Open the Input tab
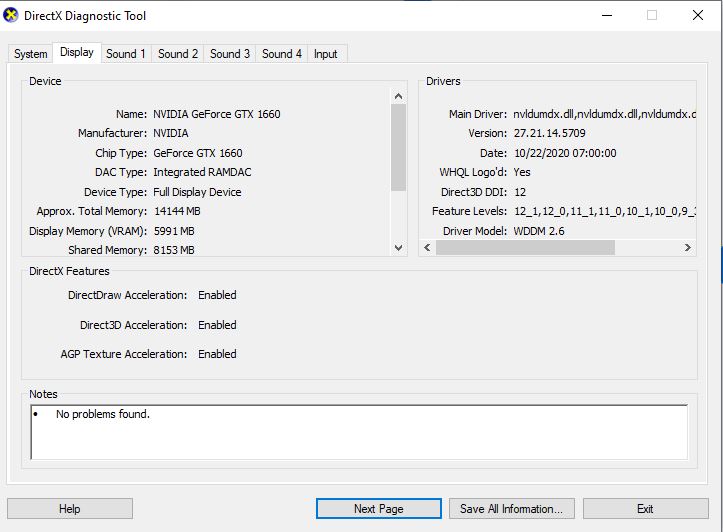Image resolution: width=723 pixels, height=532 pixels. tap(326, 54)
